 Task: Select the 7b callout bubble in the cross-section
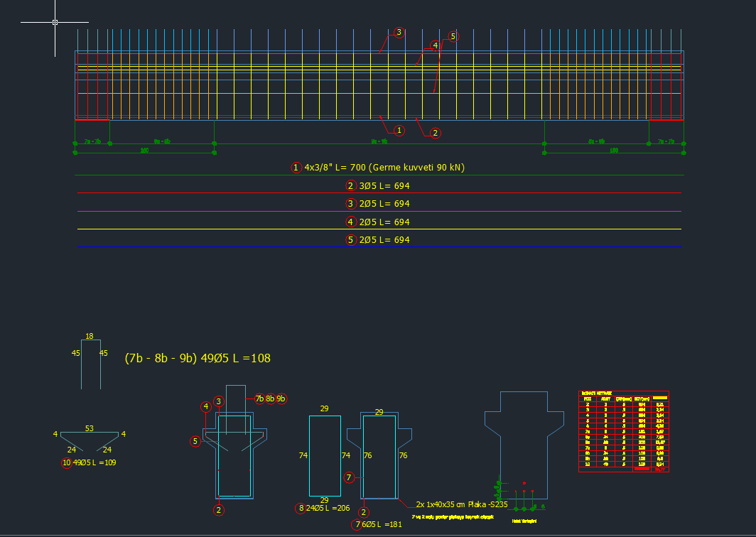coord(259,398)
